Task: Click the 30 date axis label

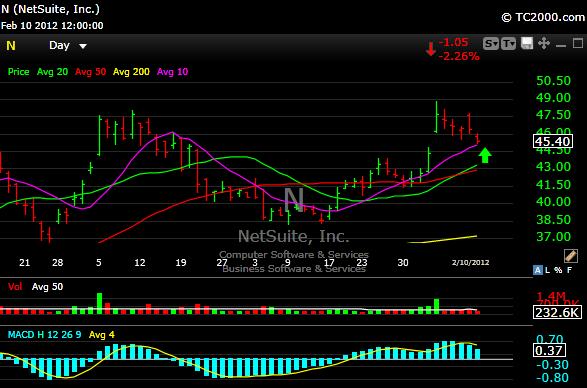Action: tap(403, 263)
